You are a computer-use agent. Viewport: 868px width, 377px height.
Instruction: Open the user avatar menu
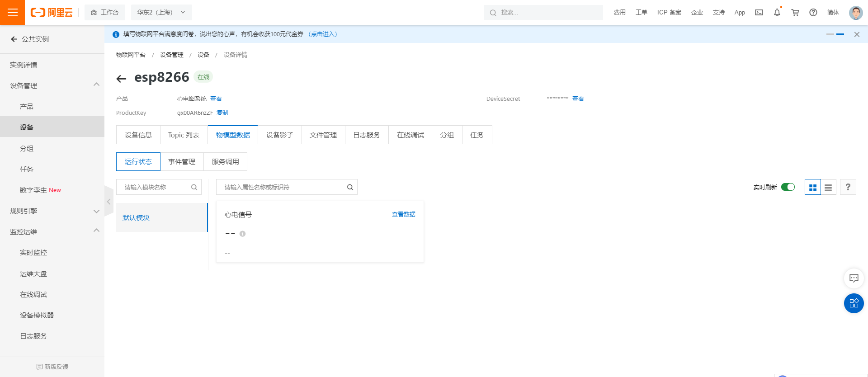click(x=856, y=13)
